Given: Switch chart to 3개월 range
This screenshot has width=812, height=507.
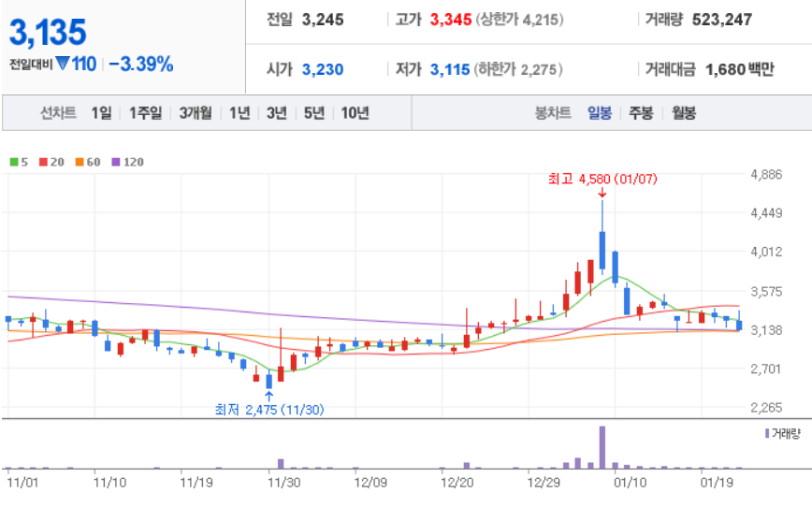Looking at the screenshot, I should click(x=196, y=112).
